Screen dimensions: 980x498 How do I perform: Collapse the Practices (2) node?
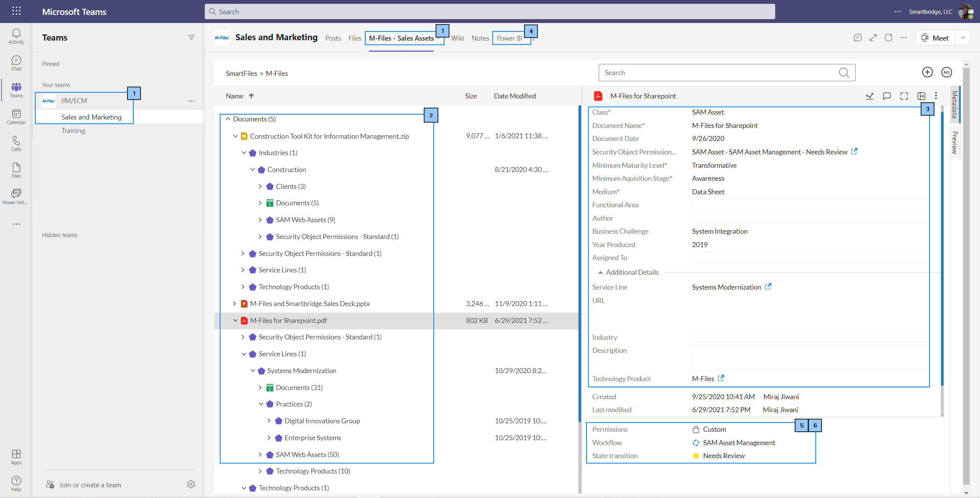[x=261, y=404]
